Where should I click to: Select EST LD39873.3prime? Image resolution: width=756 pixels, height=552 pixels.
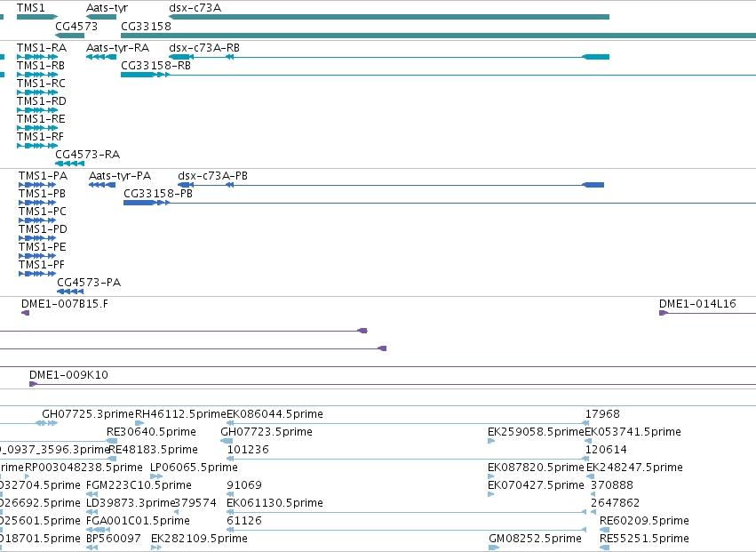tap(92, 512)
